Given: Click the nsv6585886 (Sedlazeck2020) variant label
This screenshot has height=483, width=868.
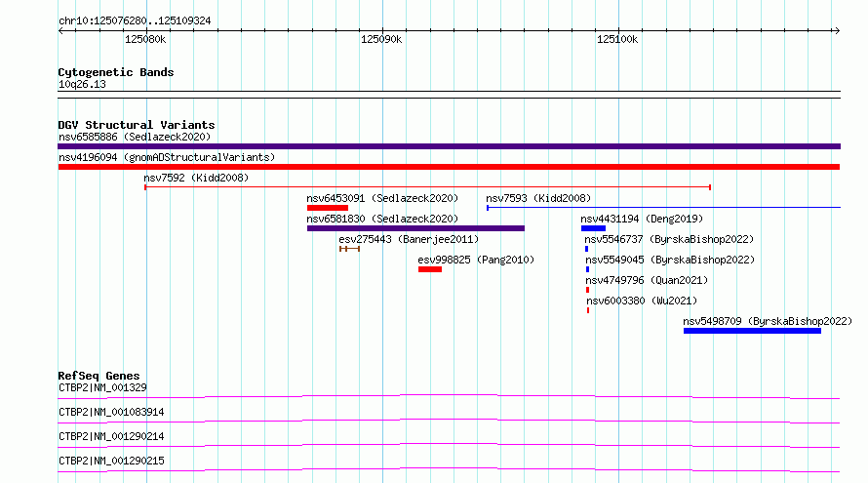Looking at the screenshot, I should point(135,137).
